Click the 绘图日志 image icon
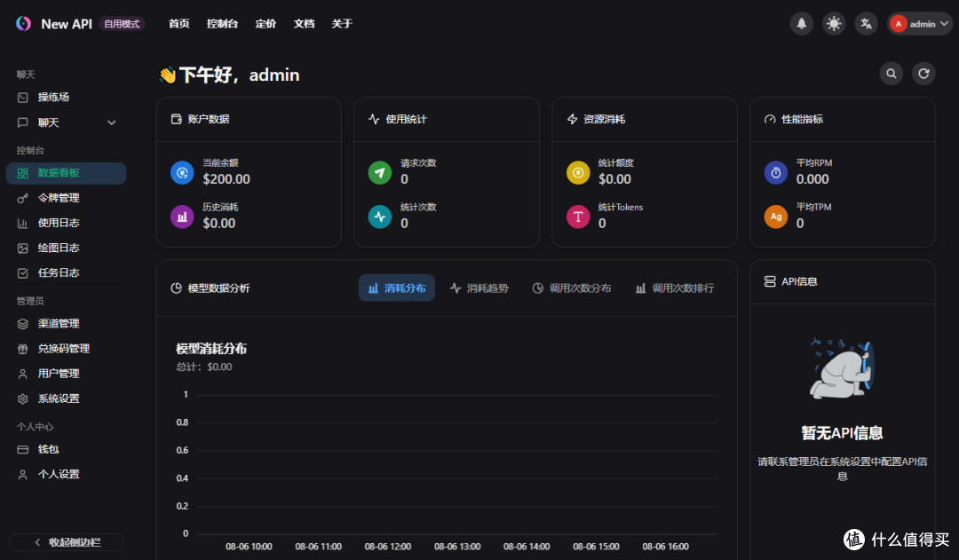 (x=22, y=248)
